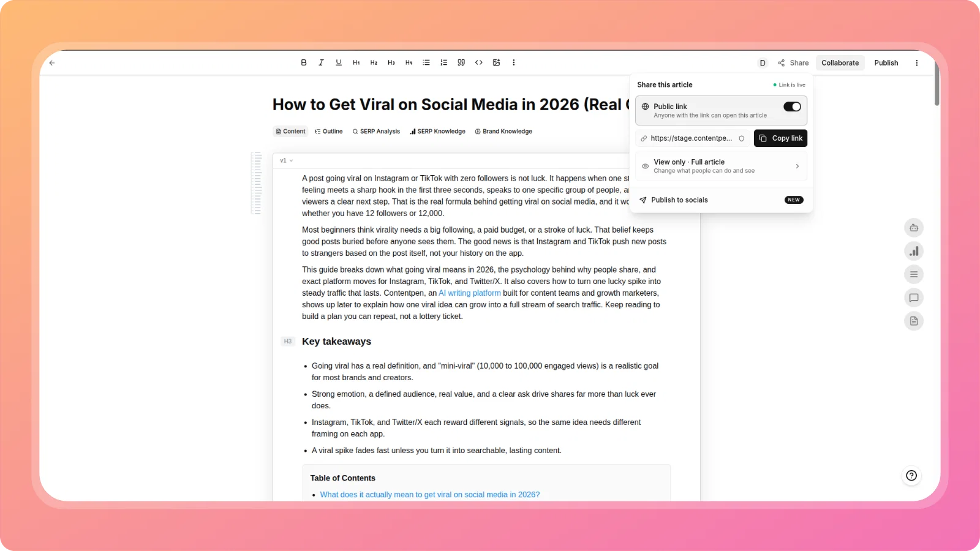980x551 pixels.
Task: Follow the AI writing platform link
Action: 470,293
